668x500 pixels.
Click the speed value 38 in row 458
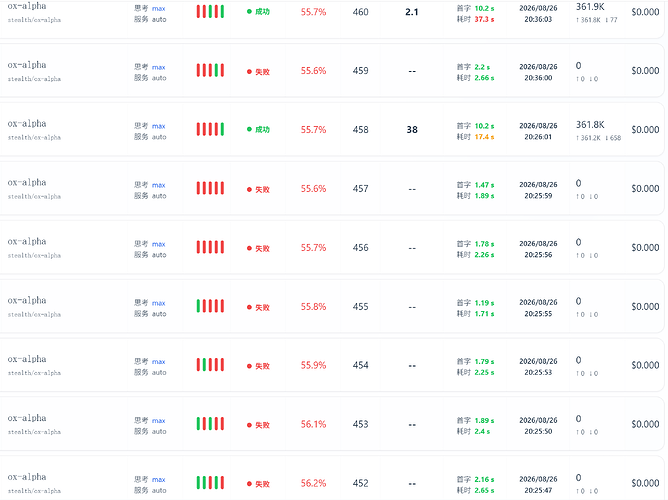412,129
